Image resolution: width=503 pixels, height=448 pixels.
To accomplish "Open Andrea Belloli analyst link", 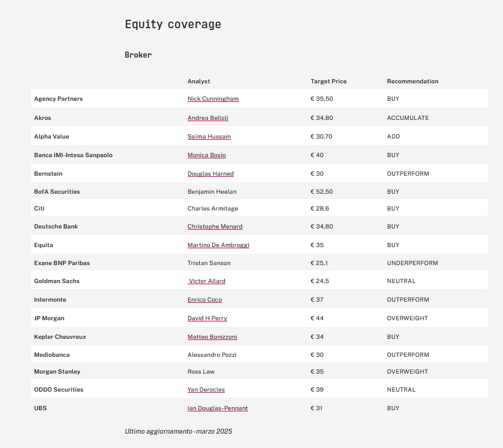I will pos(208,118).
